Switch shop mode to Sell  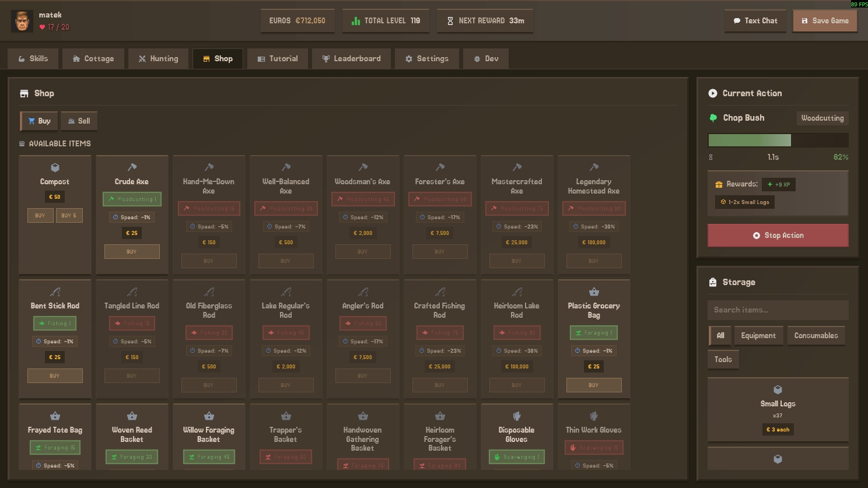pyautogui.click(x=79, y=121)
